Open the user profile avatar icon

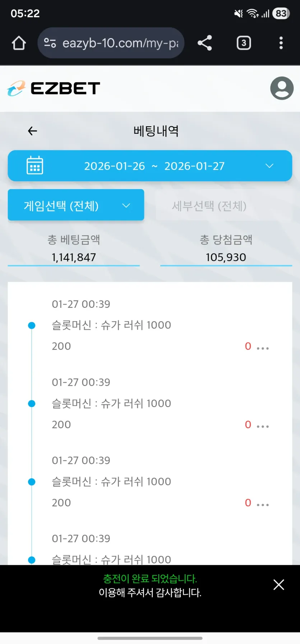tap(282, 88)
